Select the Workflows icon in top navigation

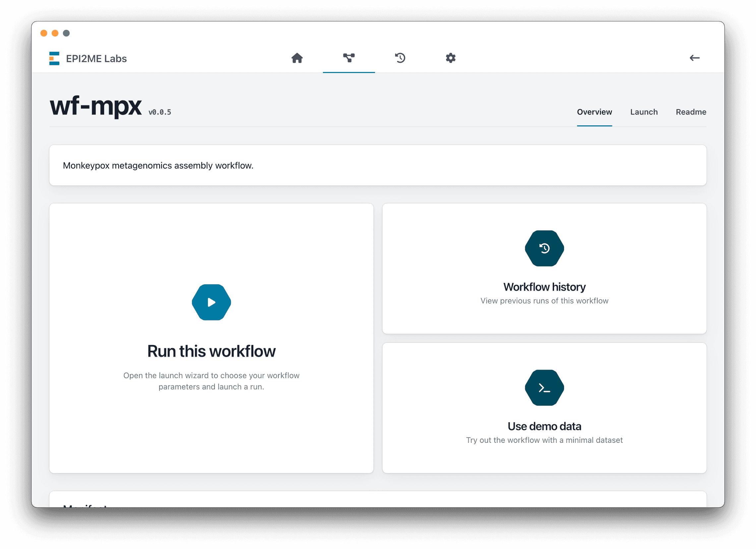click(x=349, y=58)
